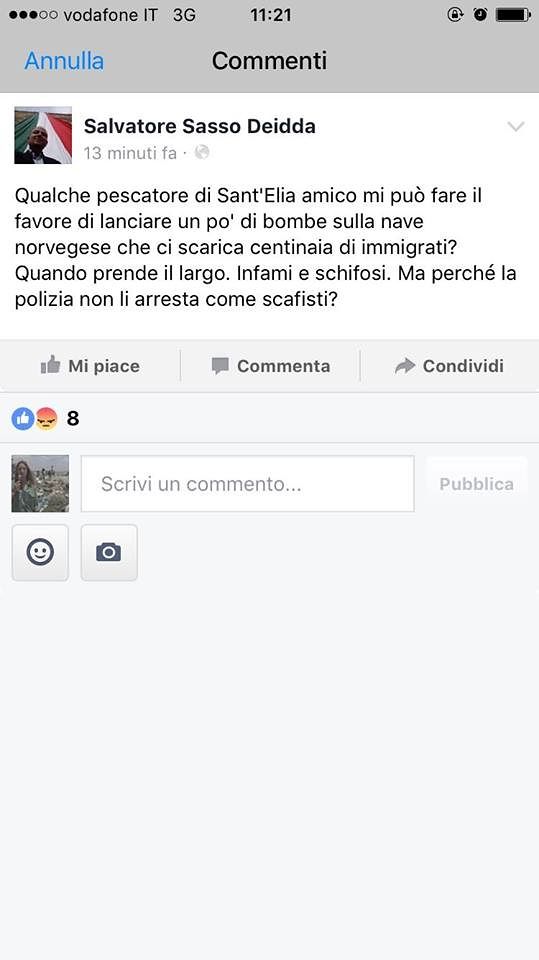Click the Scrivi un commento field
The image size is (539, 960).
[x=247, y=484]
